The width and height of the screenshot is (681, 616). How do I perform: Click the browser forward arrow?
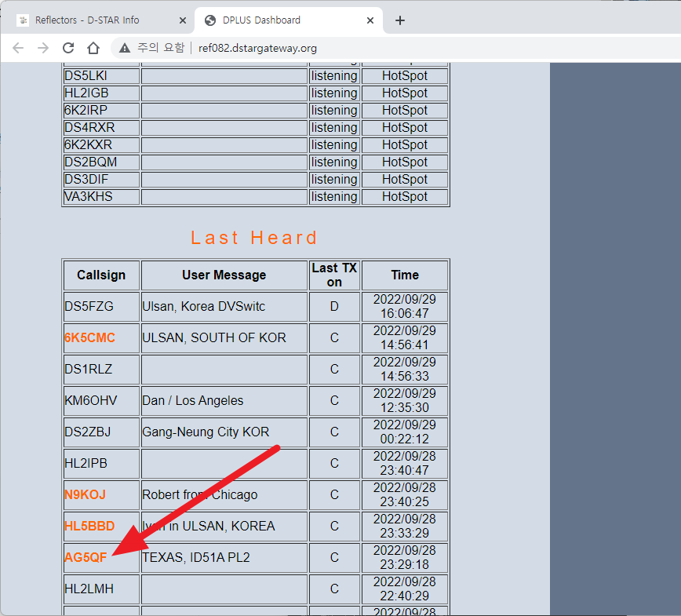[43, 48]
